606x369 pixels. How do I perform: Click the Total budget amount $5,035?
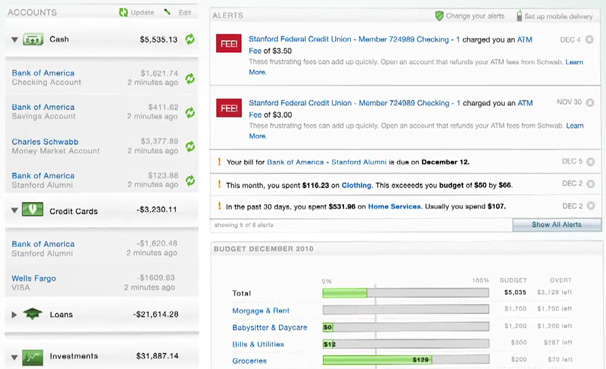[x=515, y=292]
